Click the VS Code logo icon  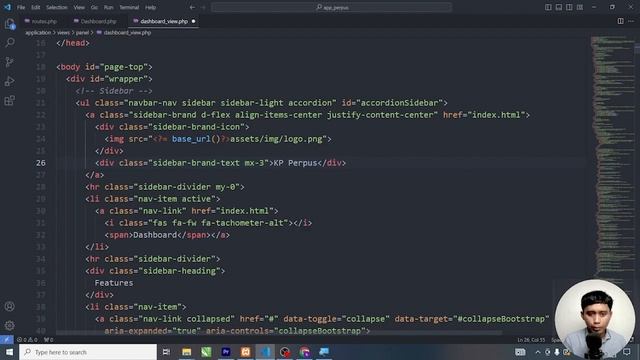(7, 7)
